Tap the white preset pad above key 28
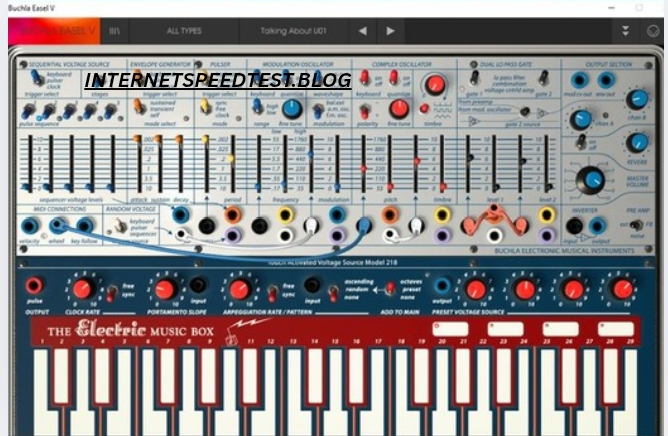Viewport: 668px width, 436px height. (616, 329)
